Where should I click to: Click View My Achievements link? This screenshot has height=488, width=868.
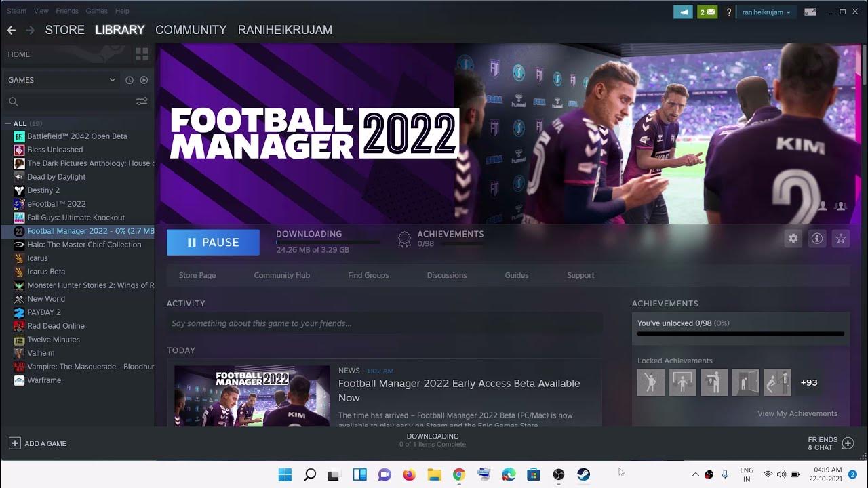pos(797,413)
